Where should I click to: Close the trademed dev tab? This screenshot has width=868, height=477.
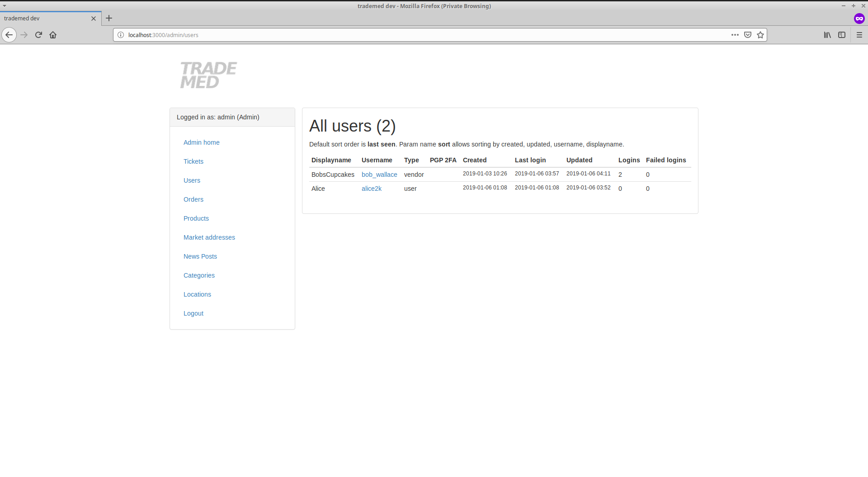(x=94, y=19)
